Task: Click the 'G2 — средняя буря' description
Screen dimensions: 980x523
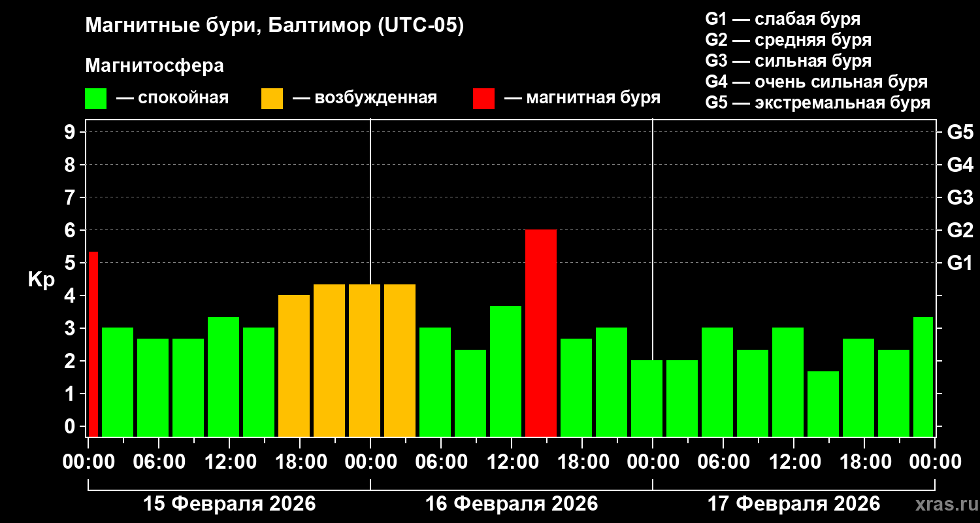Action: [x=788, y=40]
